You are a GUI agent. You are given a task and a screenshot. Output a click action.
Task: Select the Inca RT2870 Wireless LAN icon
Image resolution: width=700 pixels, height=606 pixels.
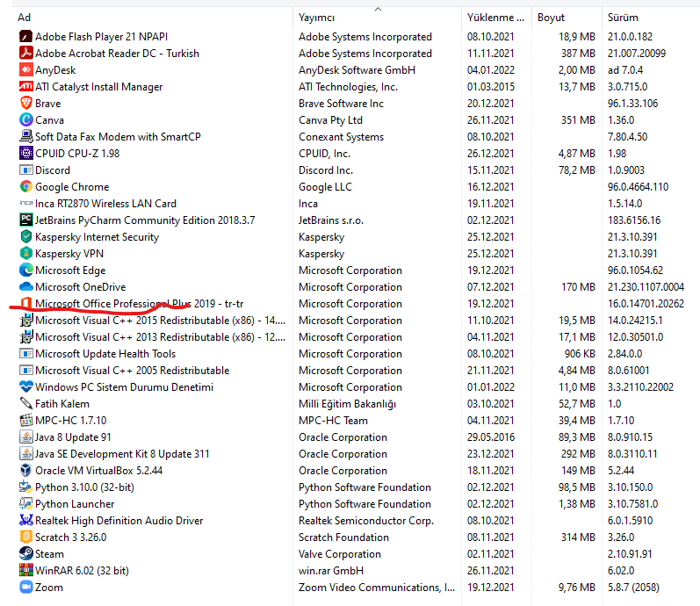tap(25, 203)
